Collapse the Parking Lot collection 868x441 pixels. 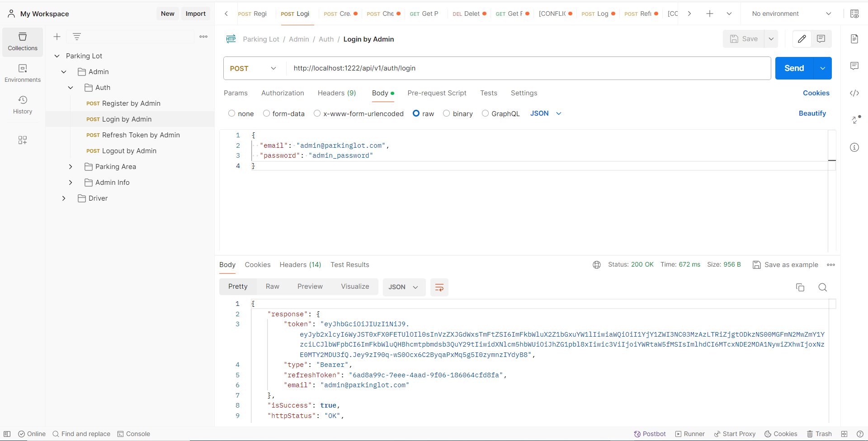click(x=57, y=56)
